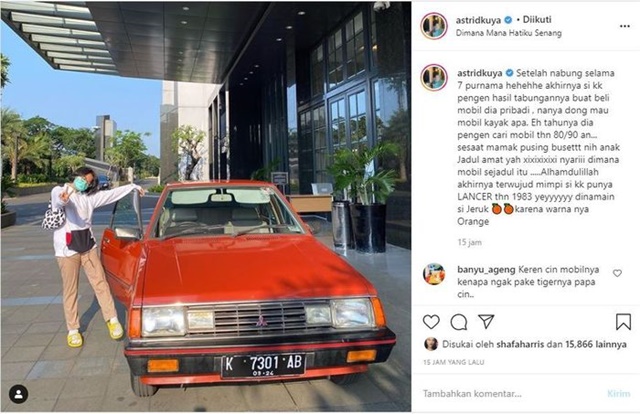640x414 pixels.
Task: Share post using paper plane icon
Action: click(487, 321)
